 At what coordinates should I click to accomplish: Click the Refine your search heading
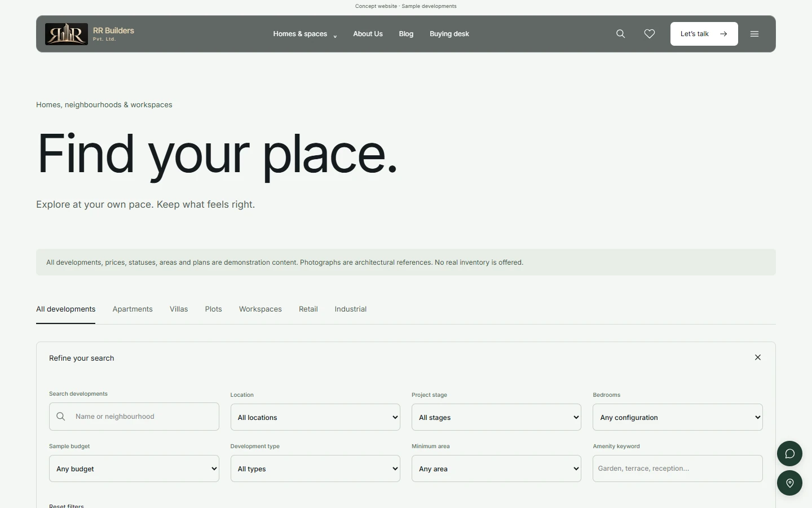pos(82,358)
